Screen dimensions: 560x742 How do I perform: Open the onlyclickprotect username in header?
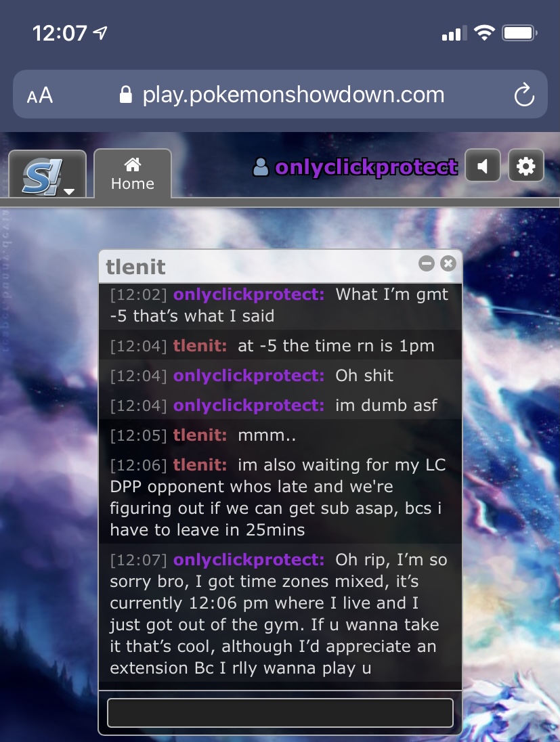coord(366,167)
